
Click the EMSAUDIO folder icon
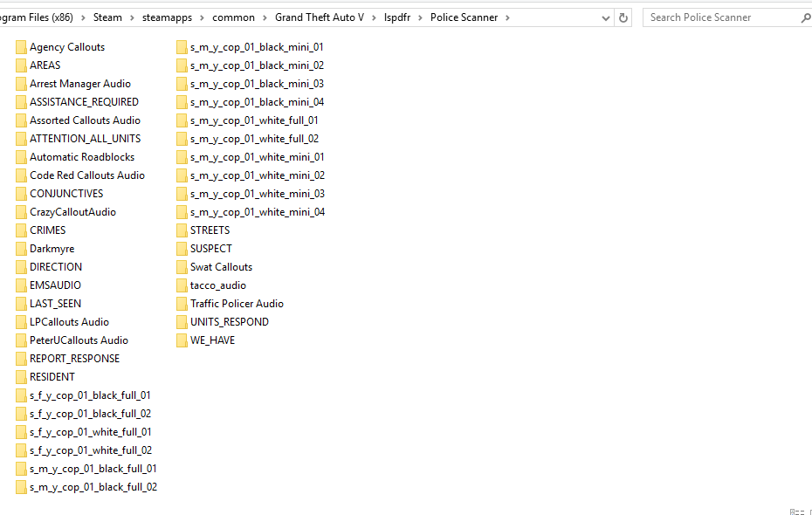coord(21,285)
